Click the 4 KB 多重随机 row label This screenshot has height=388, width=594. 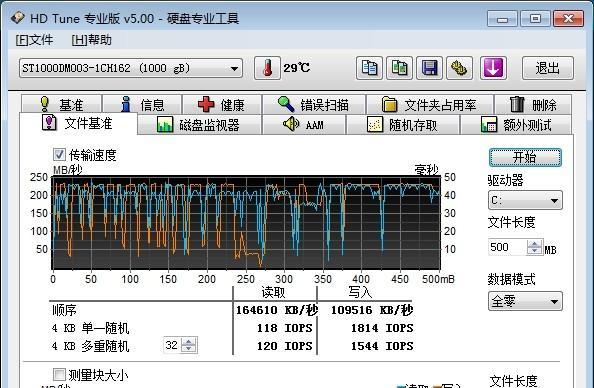click(x=91, y=346)
